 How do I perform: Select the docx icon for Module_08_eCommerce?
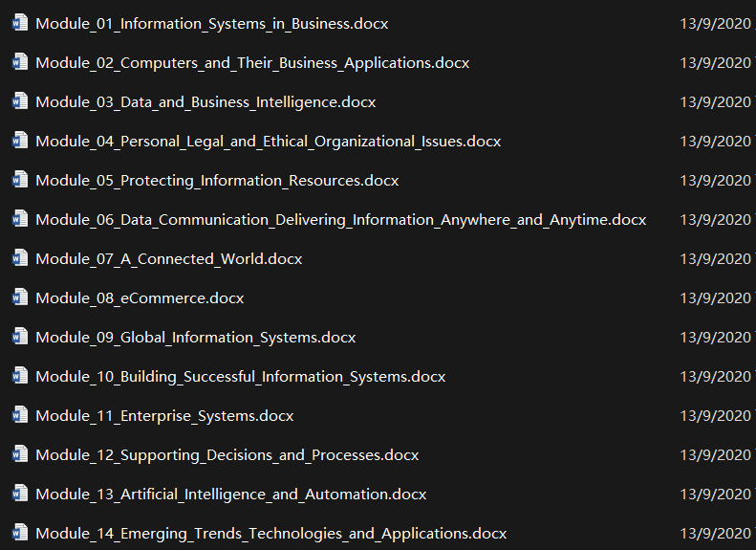pos(20,297)
